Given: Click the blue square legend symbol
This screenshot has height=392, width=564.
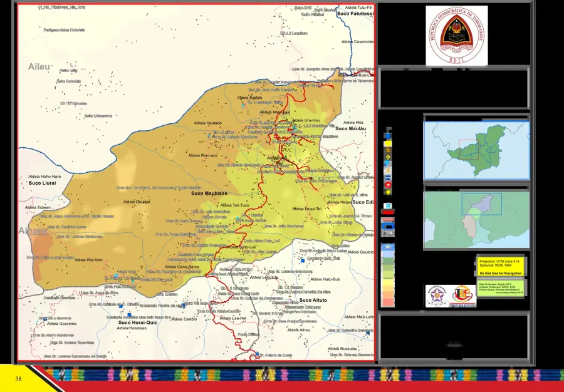Looking at the screenshot, I should (388, 136).
